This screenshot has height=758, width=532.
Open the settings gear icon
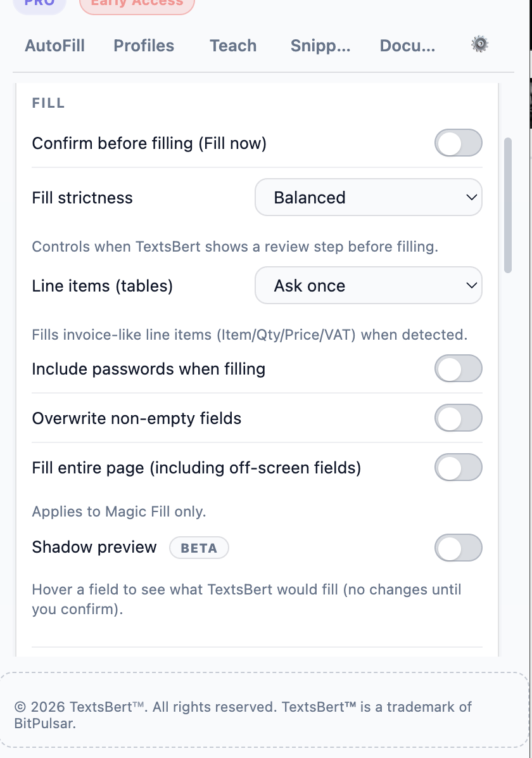(x=479, y=44)
